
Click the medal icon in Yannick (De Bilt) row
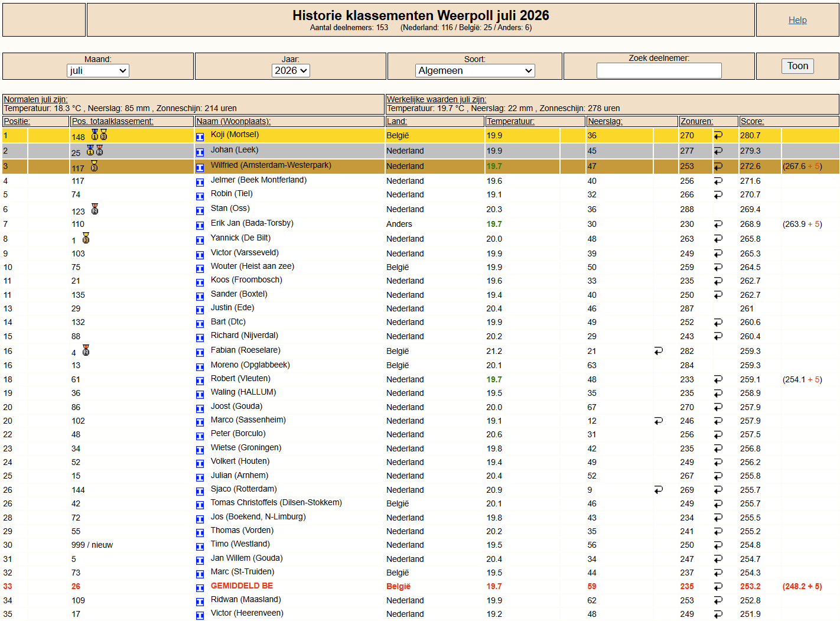pos(86,238)
